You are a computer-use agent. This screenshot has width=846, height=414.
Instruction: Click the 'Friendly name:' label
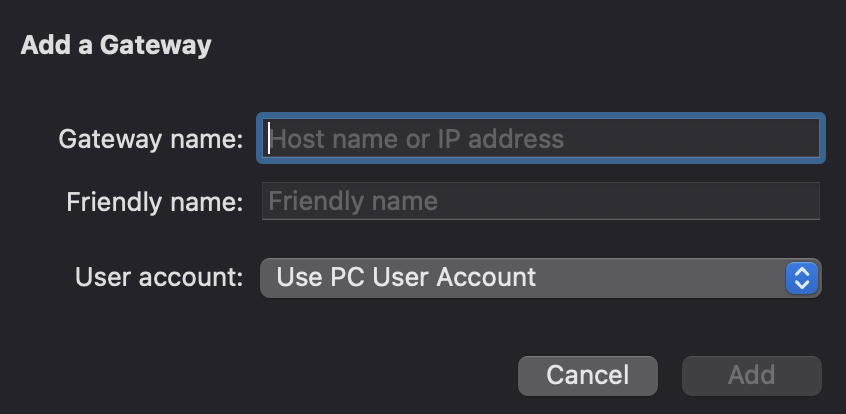155,202
